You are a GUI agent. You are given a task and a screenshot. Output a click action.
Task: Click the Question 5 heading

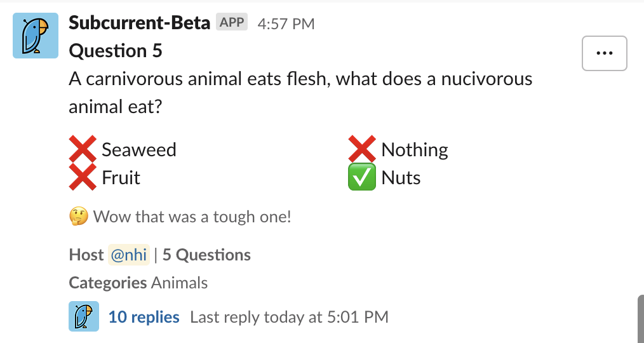(116, 51)
